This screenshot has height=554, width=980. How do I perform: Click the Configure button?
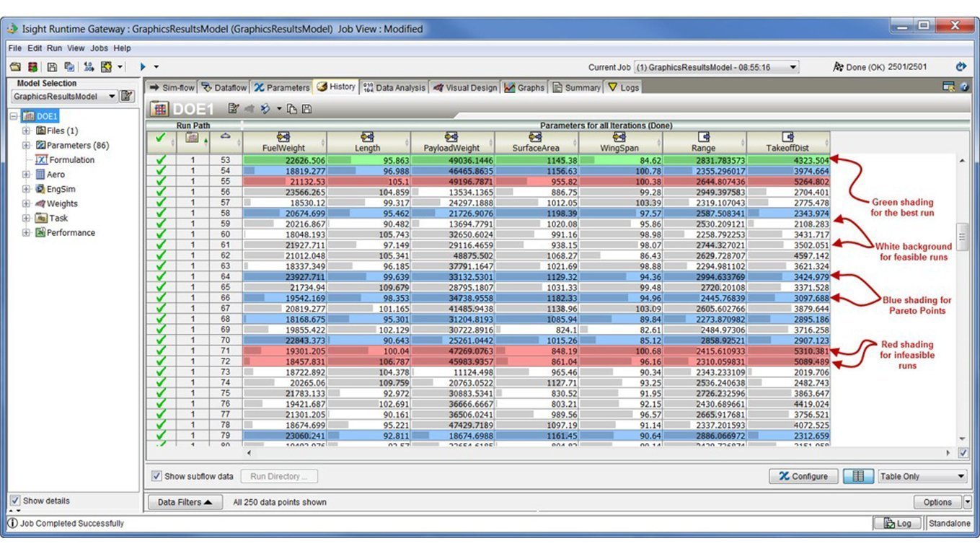(x=803, y=476)
